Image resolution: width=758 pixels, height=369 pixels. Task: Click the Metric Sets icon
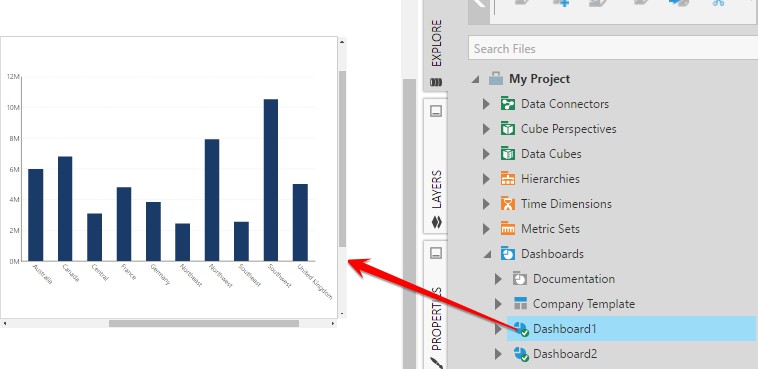coord(508,229)
